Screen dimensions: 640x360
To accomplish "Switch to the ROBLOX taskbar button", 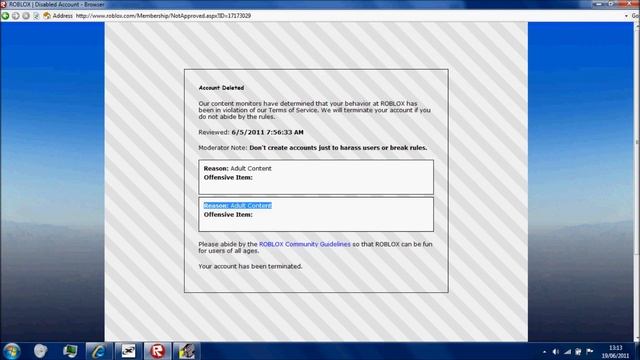I will click(x=158, y=351).
